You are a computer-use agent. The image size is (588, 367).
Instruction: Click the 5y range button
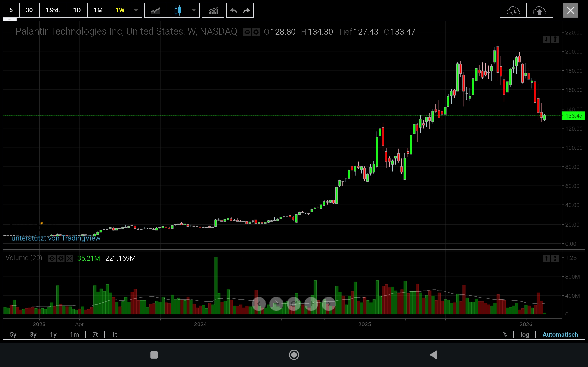pyautogui.click(x=13, y=334)
